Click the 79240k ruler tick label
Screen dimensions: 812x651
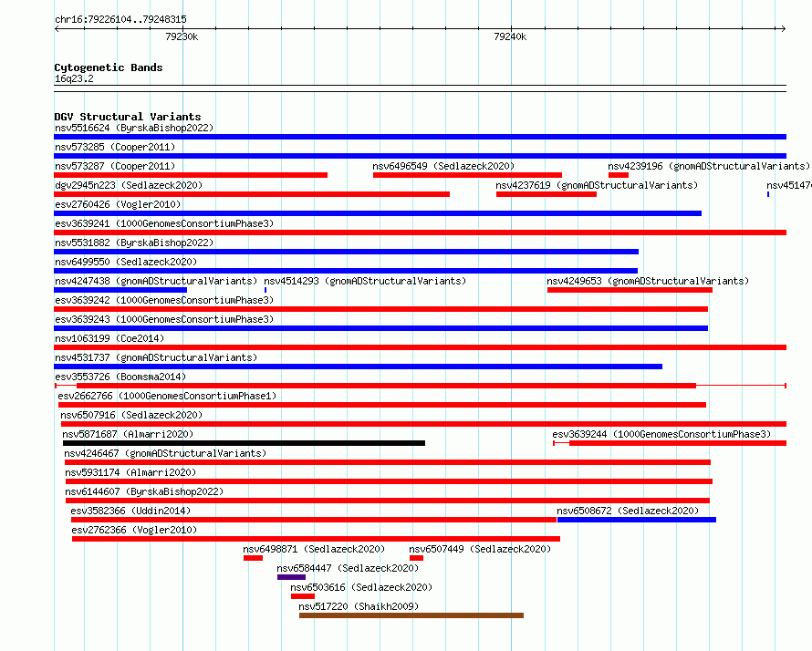(x=510, y=36)
